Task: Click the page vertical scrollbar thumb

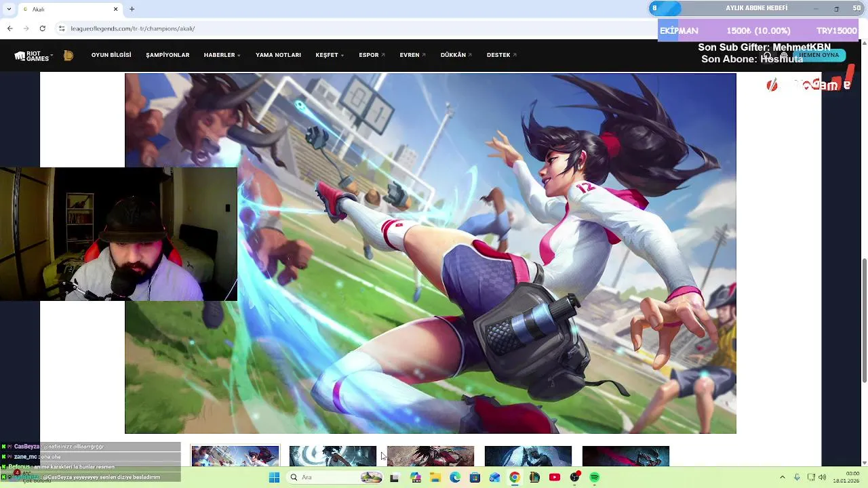Action: tap(864, 321)
